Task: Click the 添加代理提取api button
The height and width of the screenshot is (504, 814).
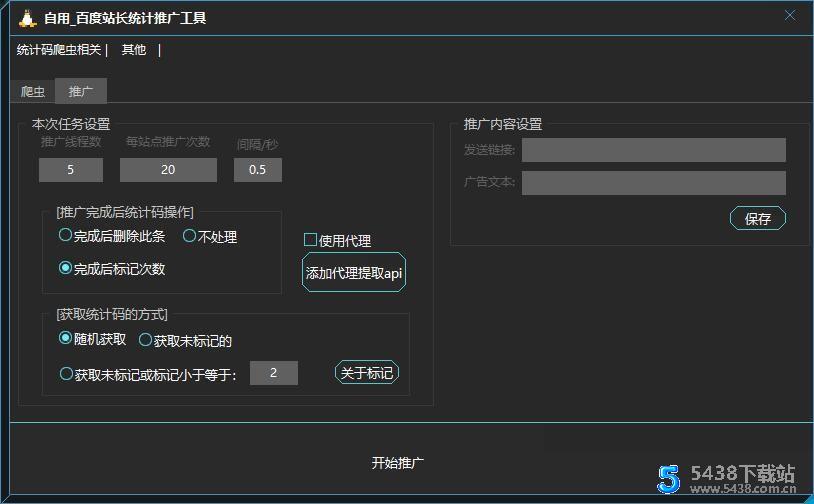Action: point(354,273)
